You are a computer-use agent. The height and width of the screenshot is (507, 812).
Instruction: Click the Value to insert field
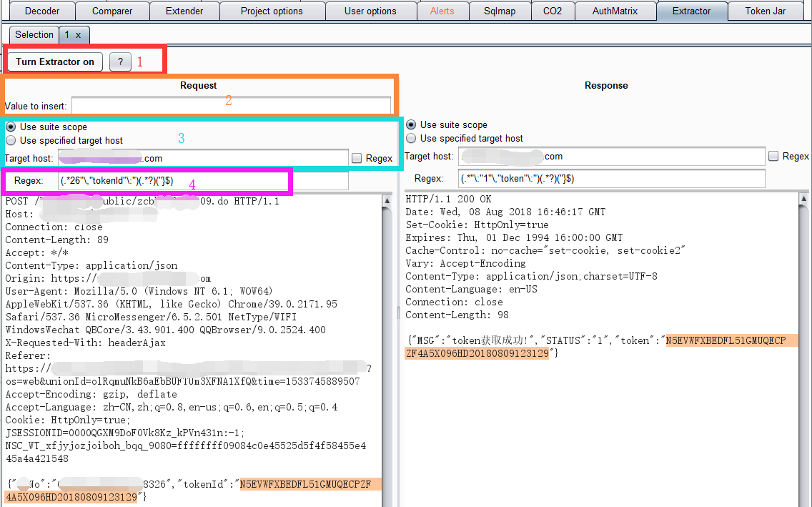[x=231, y=107]
